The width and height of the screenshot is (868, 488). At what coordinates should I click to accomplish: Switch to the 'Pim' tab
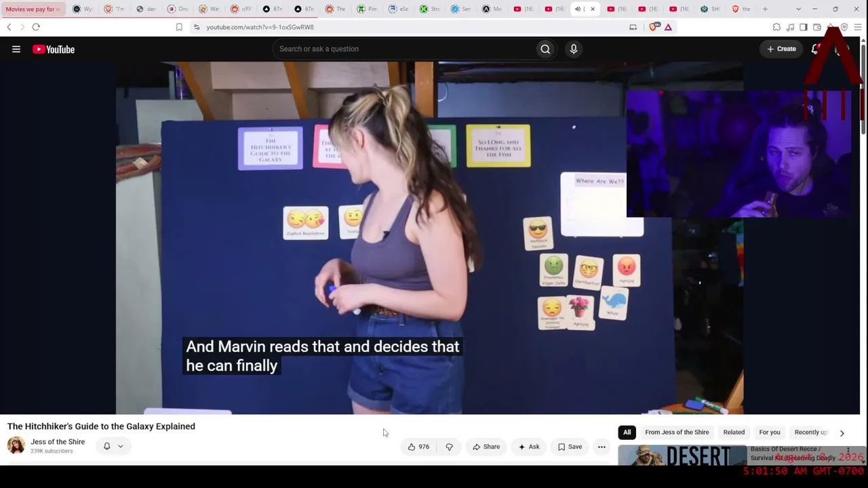[x=367, y=9]
